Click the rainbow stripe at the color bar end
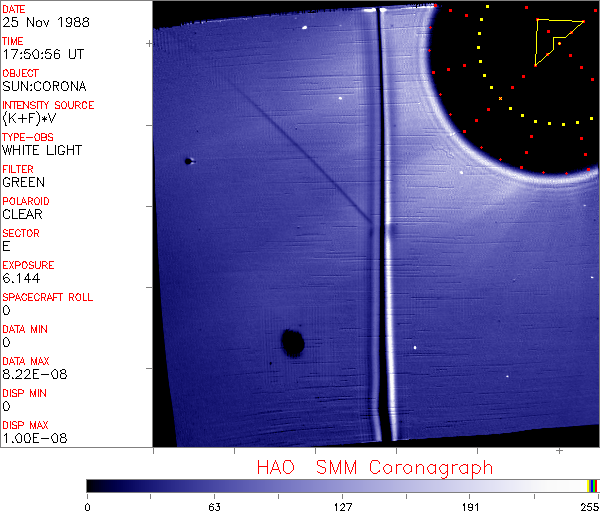Image resolution: width=600 pixels, height=512 pixels. (x=593, y=485)
